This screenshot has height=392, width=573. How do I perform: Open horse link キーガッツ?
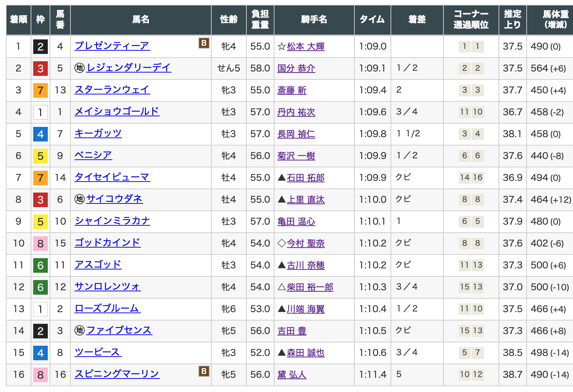[98, 133]
